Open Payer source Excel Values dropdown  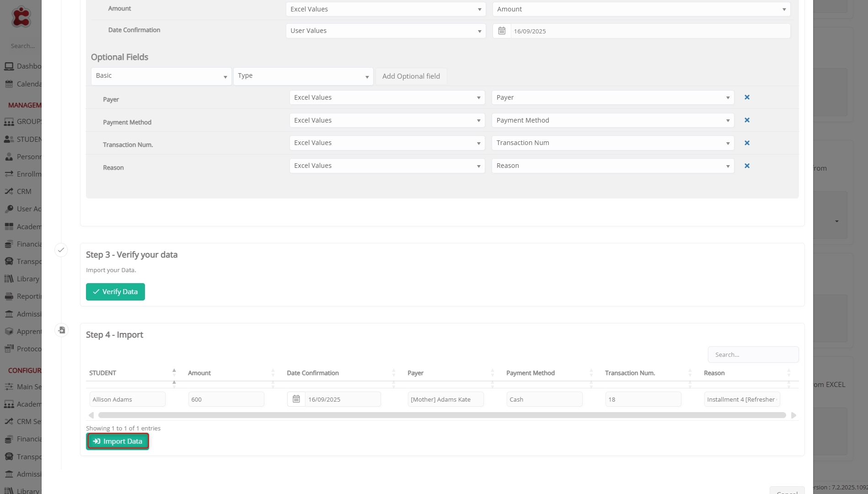[387, 97]
